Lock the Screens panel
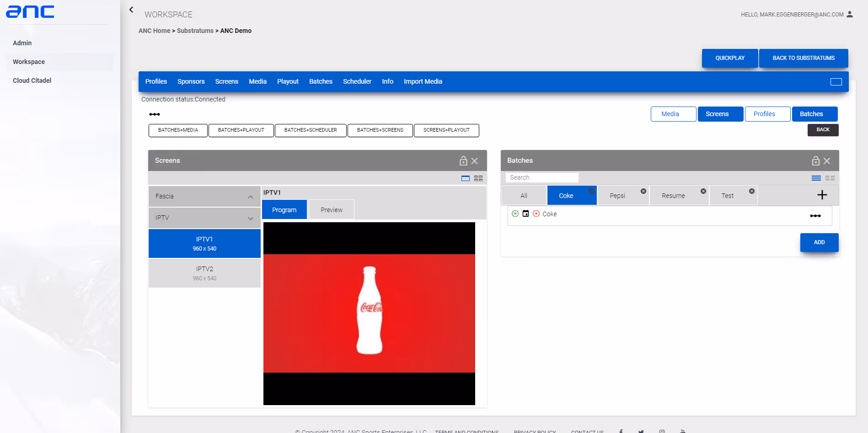Screen dimensions: 868x433 click(x=463, y=160)
